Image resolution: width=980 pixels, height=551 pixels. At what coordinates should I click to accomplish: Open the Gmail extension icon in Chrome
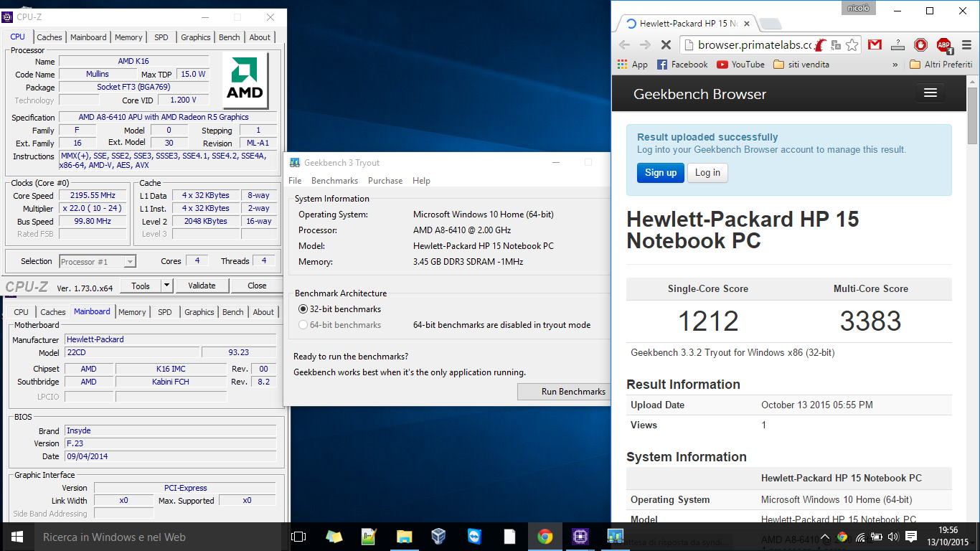coord(875,44)
